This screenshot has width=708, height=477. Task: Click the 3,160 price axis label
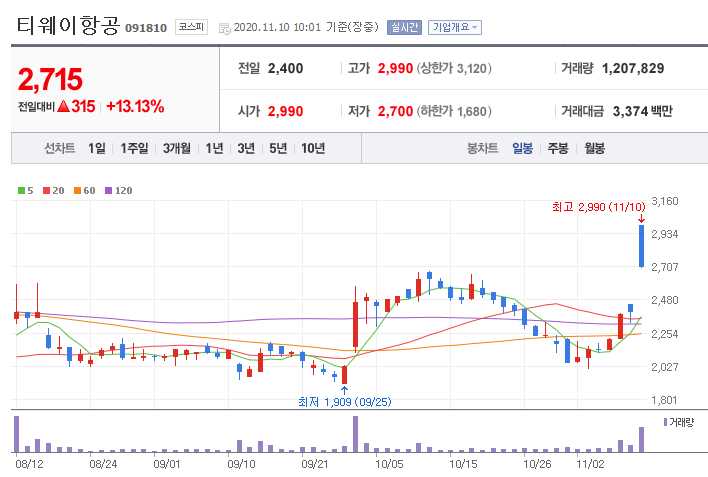pos(665,201)
